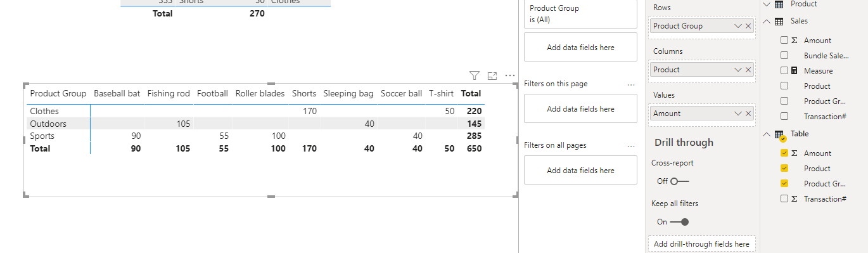Select the Outdoors row label

click(48, 124)
